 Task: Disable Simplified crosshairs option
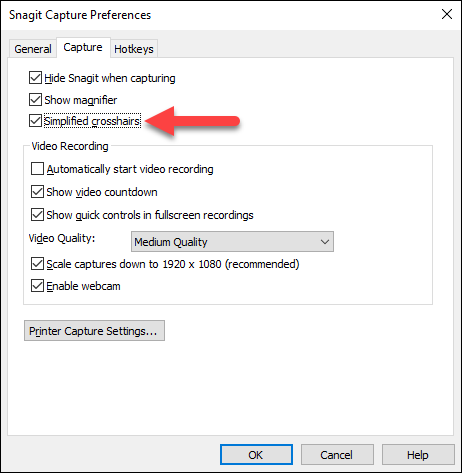coord(35,121)
